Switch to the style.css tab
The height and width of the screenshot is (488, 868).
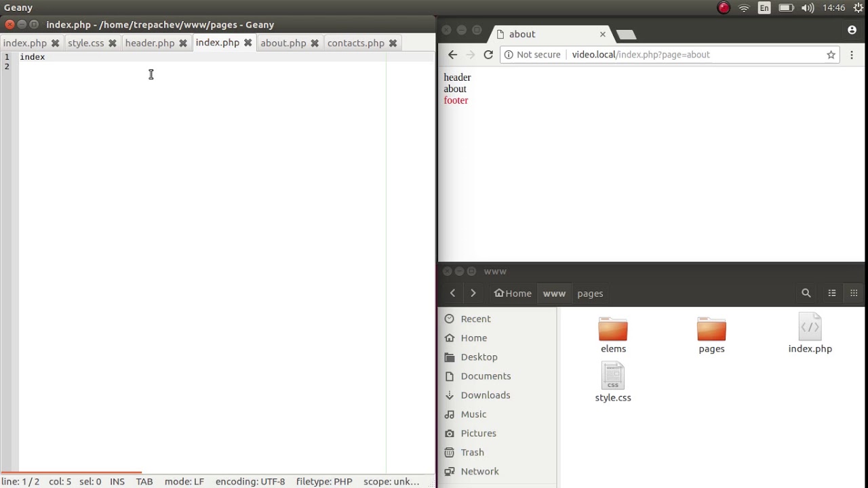(86, 43)
